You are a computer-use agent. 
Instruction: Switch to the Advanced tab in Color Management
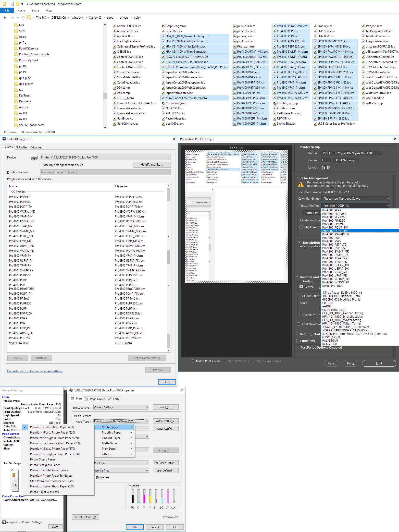(36, 147)
